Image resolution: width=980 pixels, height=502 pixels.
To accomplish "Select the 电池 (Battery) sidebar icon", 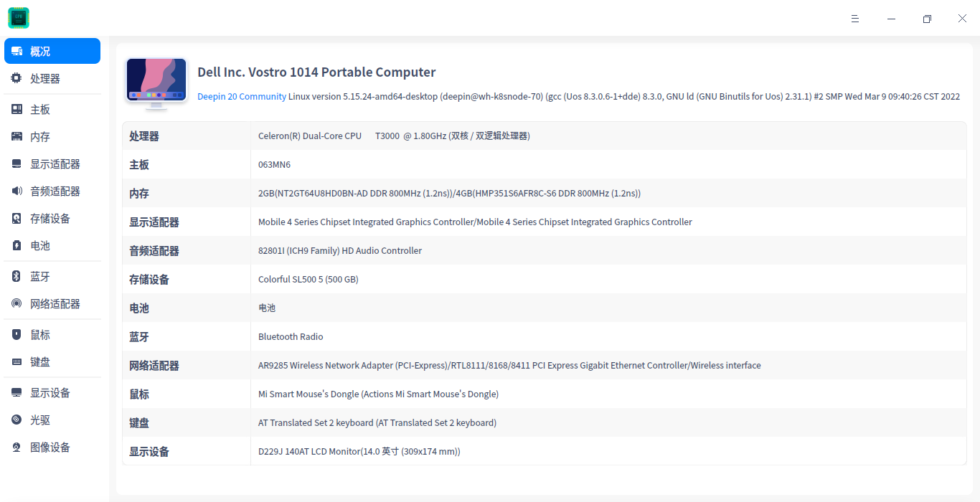I will tap(16, 245).
